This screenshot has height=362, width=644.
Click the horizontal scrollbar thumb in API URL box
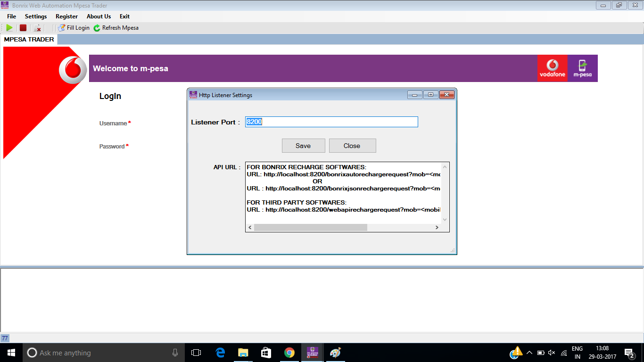(310, 227)
